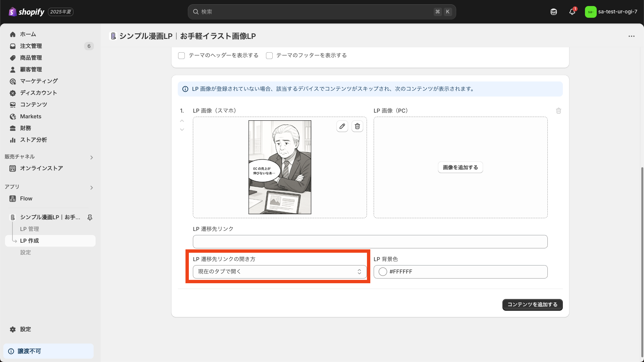
Task: Open LP 管理 in the sidebar
Action: pyautogui.click(x=30, y=229)
